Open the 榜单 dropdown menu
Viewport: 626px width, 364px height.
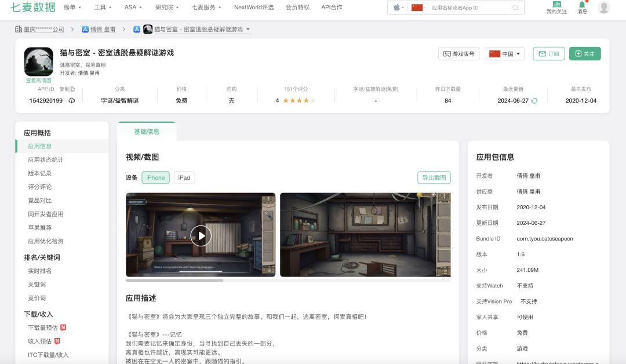coord(72,7)
